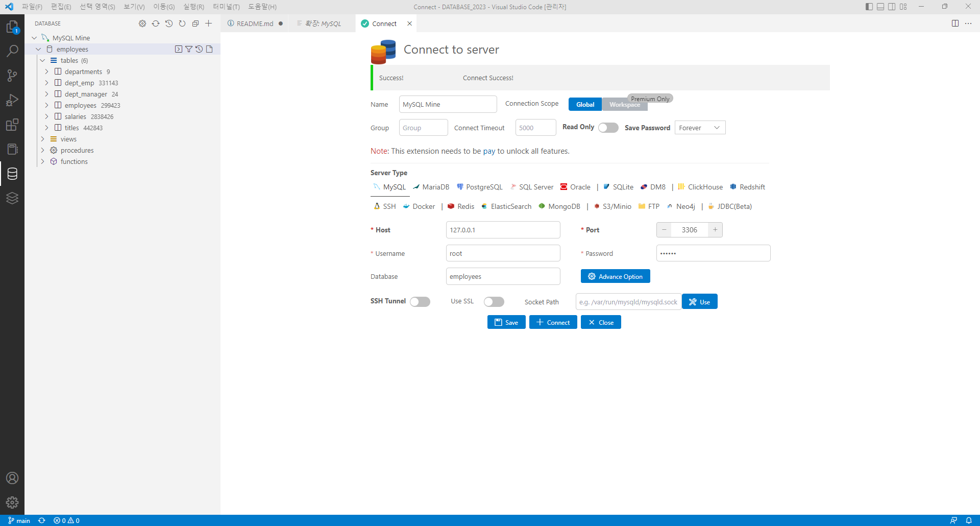Select PostgreSQL server type
This screenshot has height=526, width=980.
(x=480, y=187)
